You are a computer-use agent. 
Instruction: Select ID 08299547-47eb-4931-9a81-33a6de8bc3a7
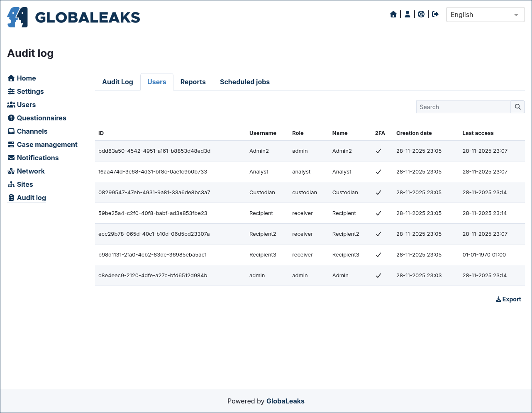[154, 193]
